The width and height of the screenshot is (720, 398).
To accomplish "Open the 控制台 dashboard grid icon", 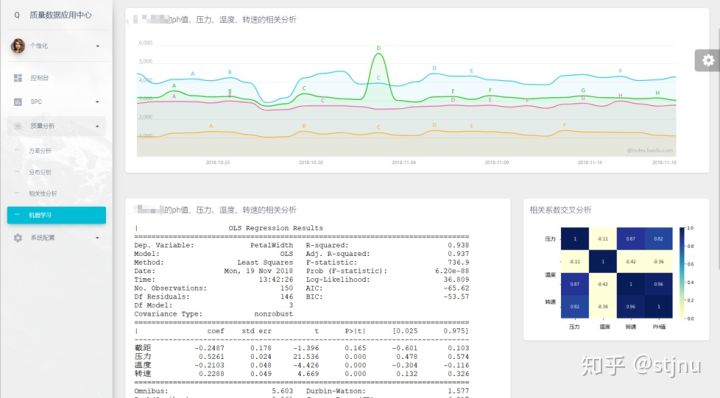I will click(x=18, y=78).
